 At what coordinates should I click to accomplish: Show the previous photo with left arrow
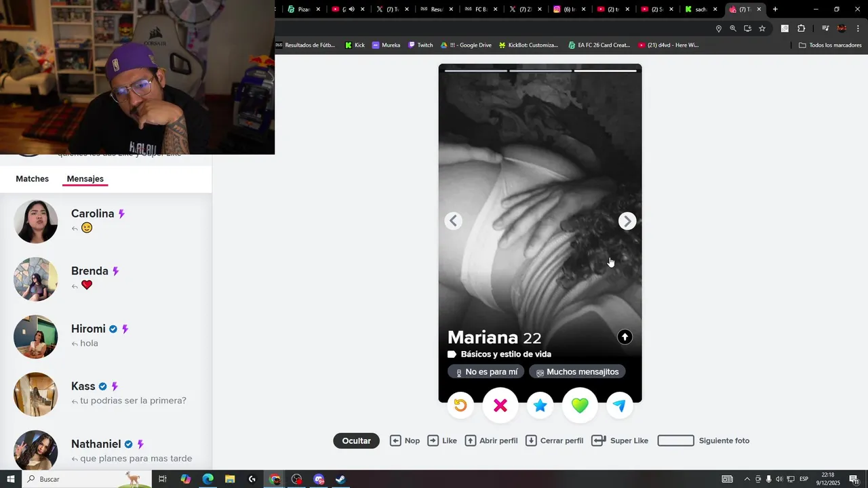(454, 221)
